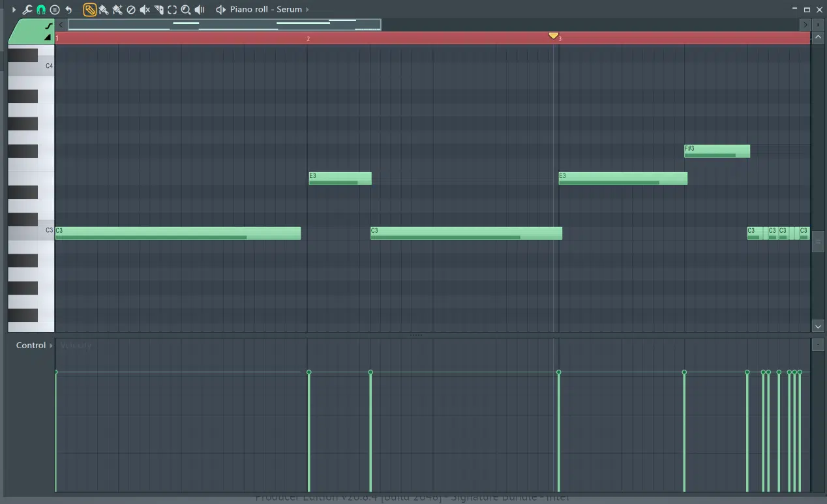The width and height of the screenshot is (827, 504).
Task: Activate the Playback speaker tool
Action: point(200,10)
